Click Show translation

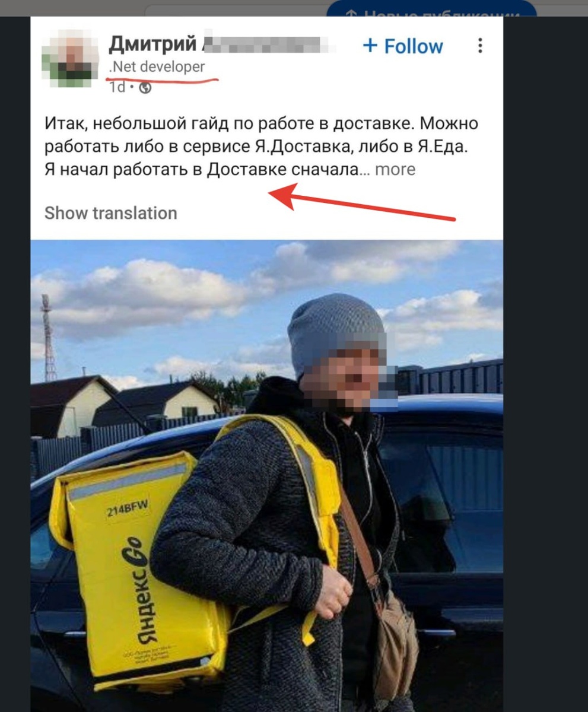click(111, 213)
